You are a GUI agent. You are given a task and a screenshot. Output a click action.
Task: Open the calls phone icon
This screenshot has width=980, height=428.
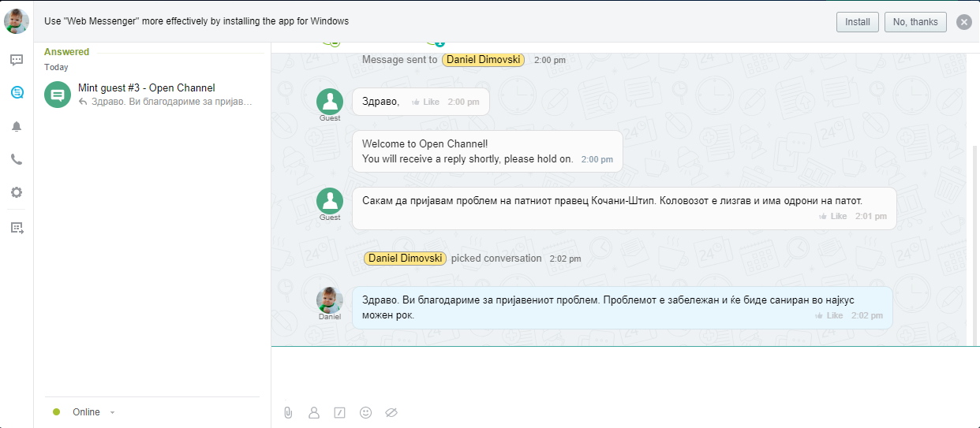[x=17, y=159]
